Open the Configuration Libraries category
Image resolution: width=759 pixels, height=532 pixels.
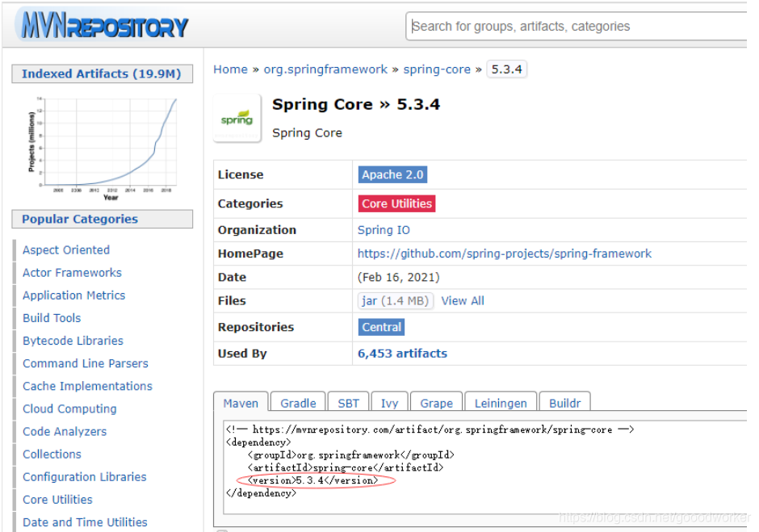click(85, 477)
